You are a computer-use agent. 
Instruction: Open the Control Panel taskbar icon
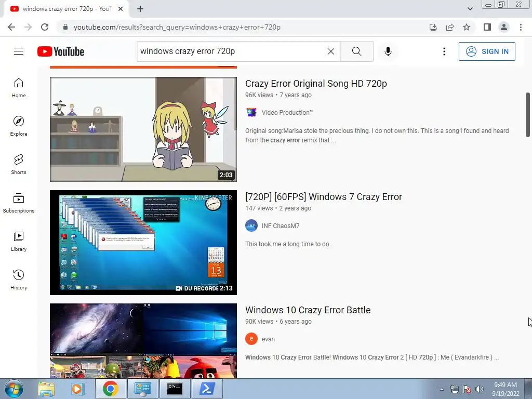point(142,389)
